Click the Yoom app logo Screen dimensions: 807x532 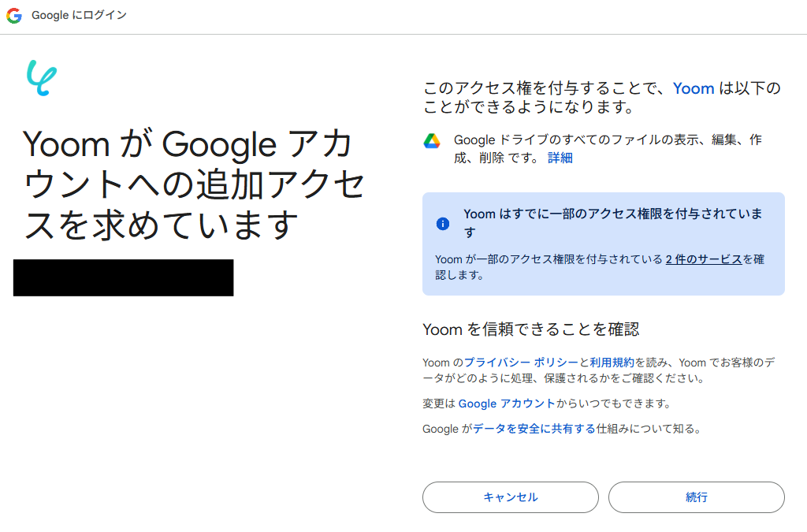click(x=41, y=78)
